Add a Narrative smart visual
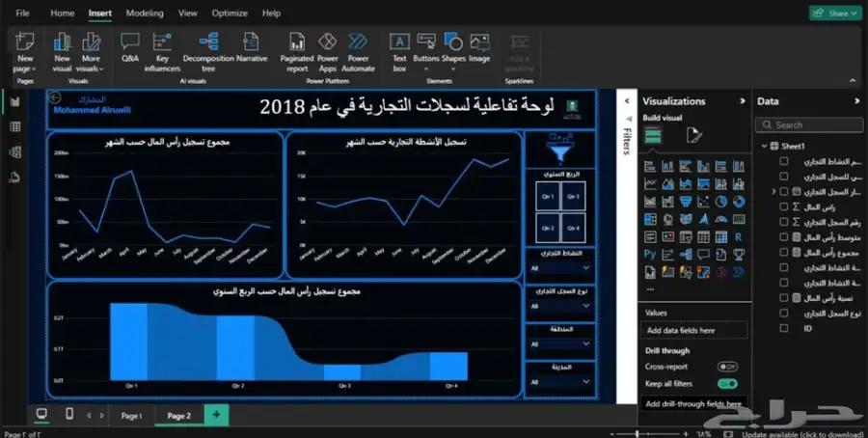The image size is (868, 438). (252, 47)
